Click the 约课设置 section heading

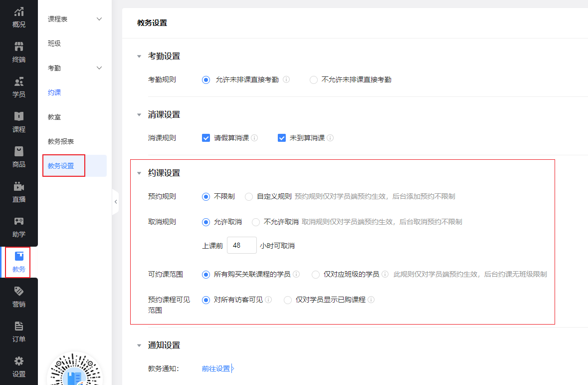[164, 173]
